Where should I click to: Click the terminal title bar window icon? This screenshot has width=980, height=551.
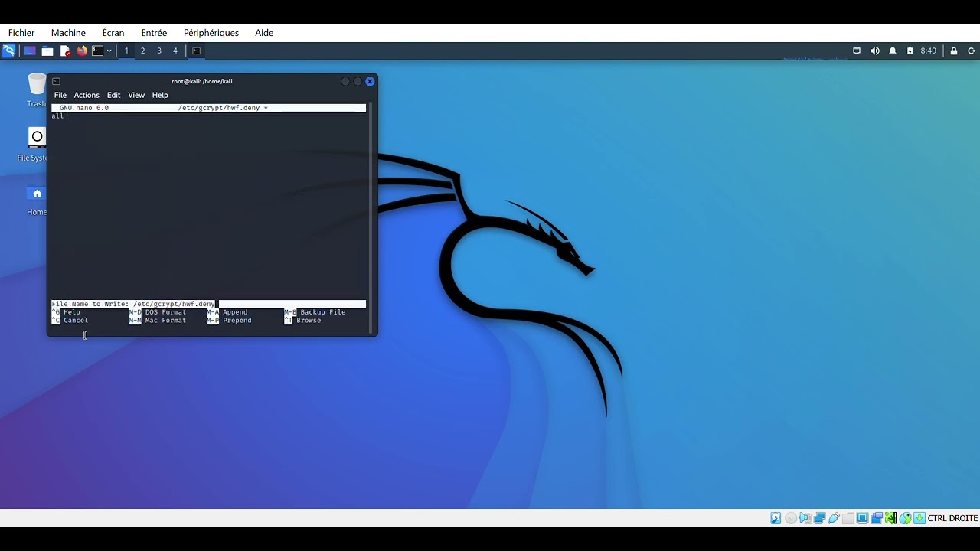click(x=56, y=81)
